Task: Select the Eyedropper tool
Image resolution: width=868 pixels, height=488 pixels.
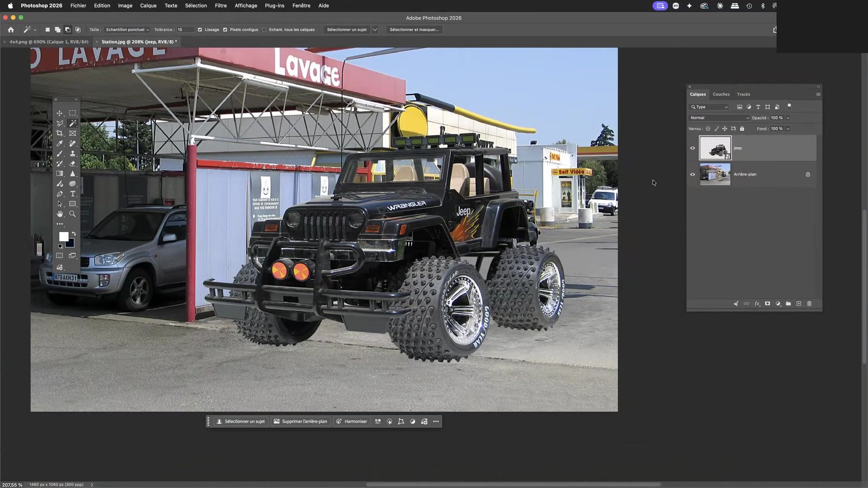Action: pos(60,144)
